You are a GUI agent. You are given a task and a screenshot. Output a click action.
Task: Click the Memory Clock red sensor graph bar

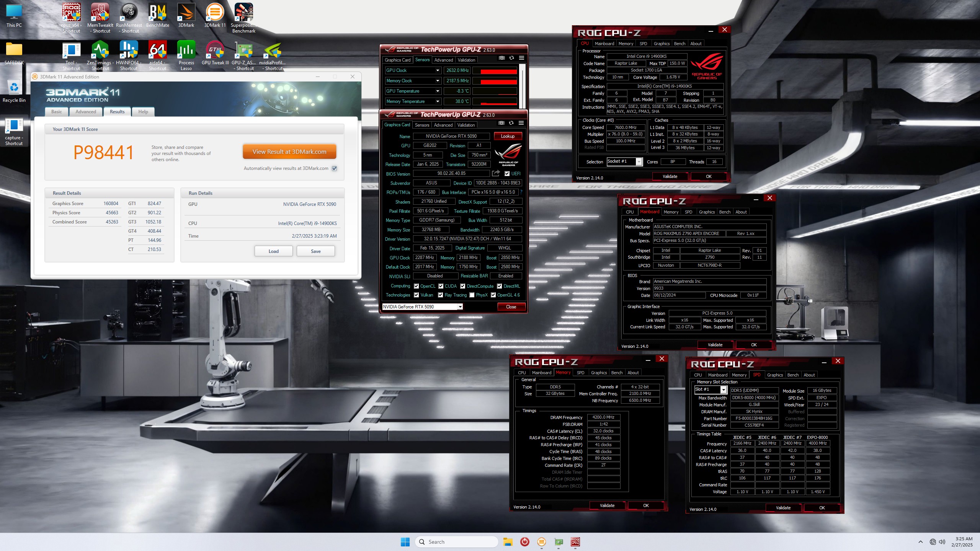point(495,81)
